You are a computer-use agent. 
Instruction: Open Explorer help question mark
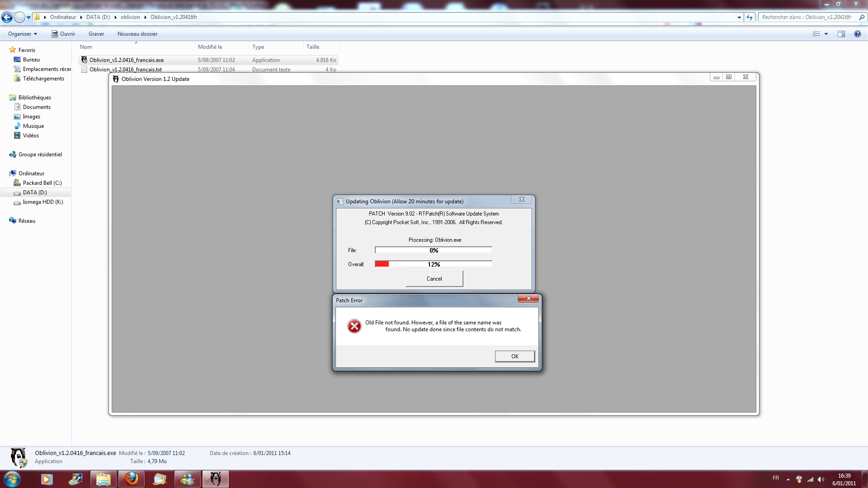(x=857, y=34)
